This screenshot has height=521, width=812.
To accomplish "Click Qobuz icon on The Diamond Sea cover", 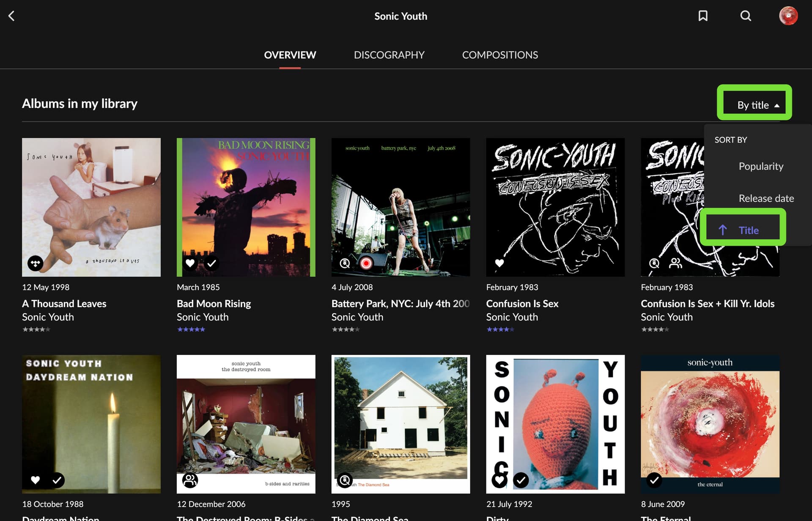I will (x=345, y=480).
